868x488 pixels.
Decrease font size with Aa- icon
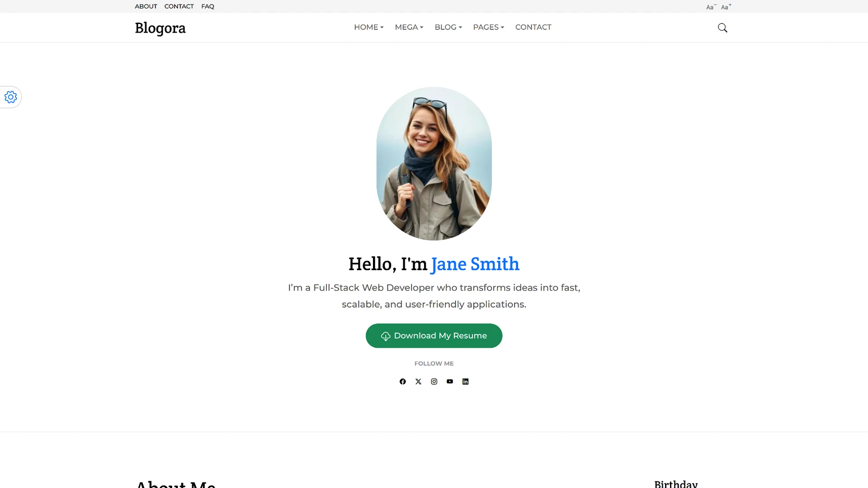point(711,7)
